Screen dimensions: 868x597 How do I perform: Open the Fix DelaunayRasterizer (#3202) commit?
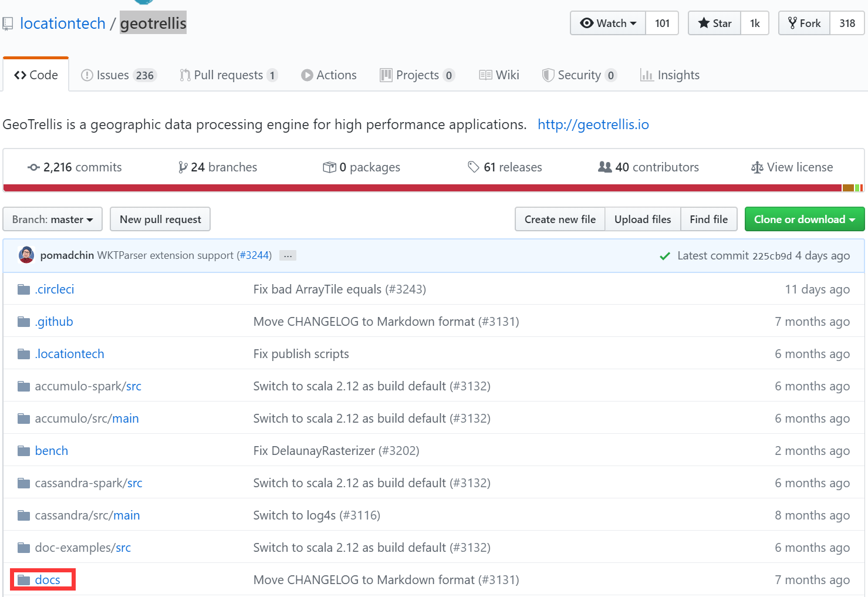click(x=336, y=451)
